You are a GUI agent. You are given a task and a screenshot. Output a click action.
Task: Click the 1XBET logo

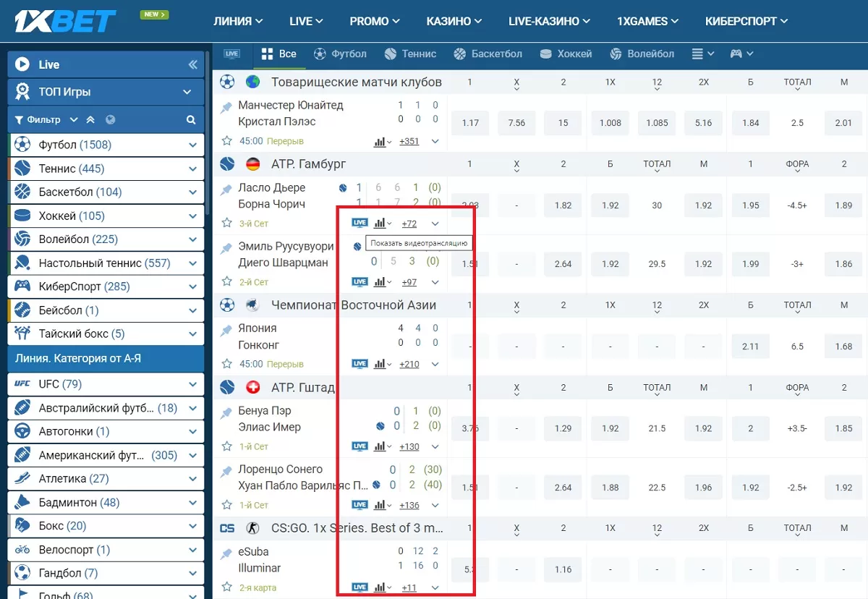coord(66,21)
